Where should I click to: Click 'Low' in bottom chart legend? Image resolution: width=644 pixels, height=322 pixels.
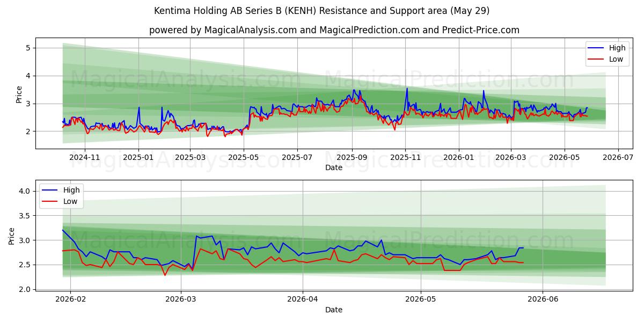pyautogui.click(x=70, y=201)
